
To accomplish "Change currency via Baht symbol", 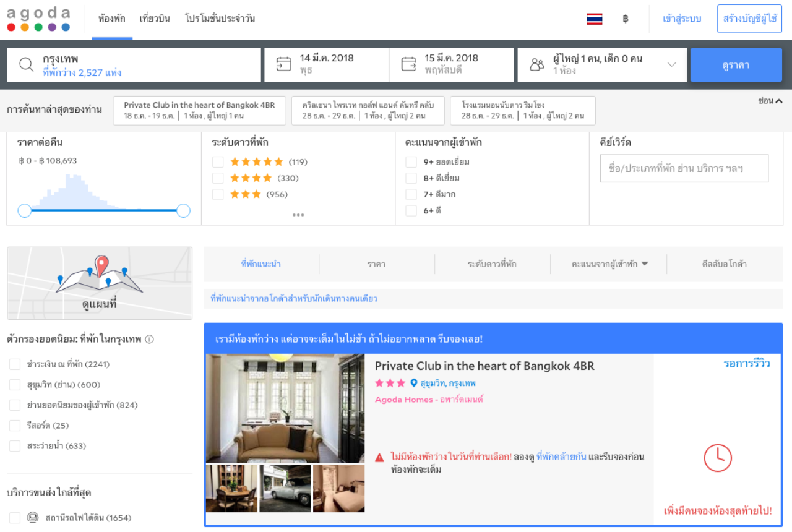I will coord(626,19).
